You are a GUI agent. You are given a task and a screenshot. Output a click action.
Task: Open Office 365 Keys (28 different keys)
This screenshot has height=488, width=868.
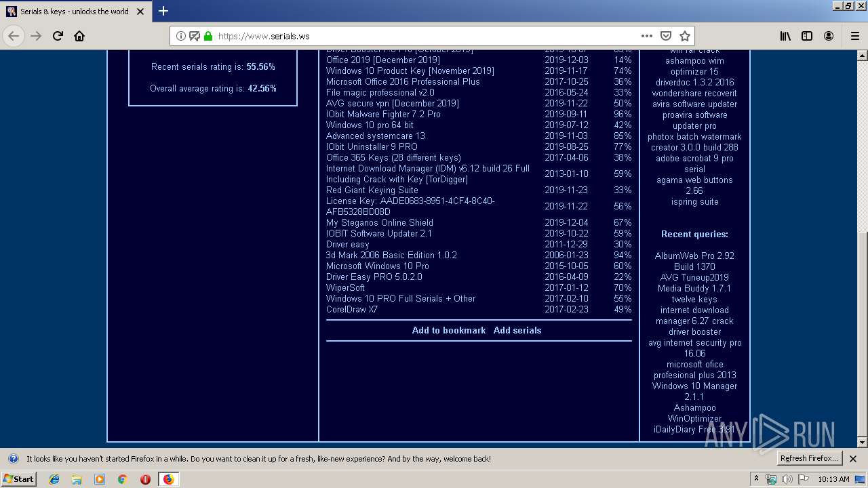393,157
